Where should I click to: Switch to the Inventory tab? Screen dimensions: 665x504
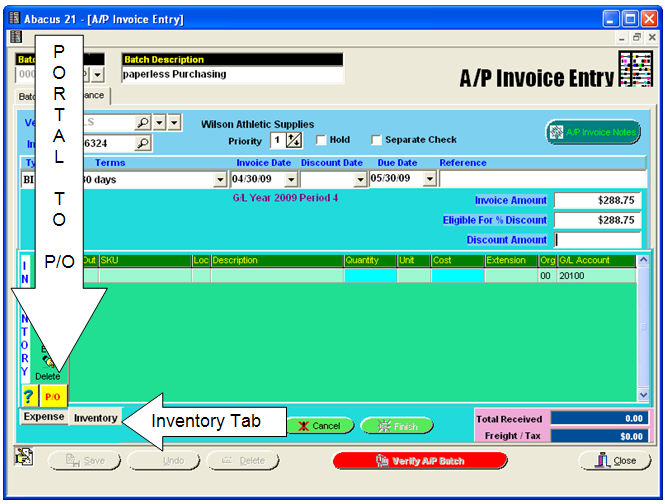click(95, 418)
